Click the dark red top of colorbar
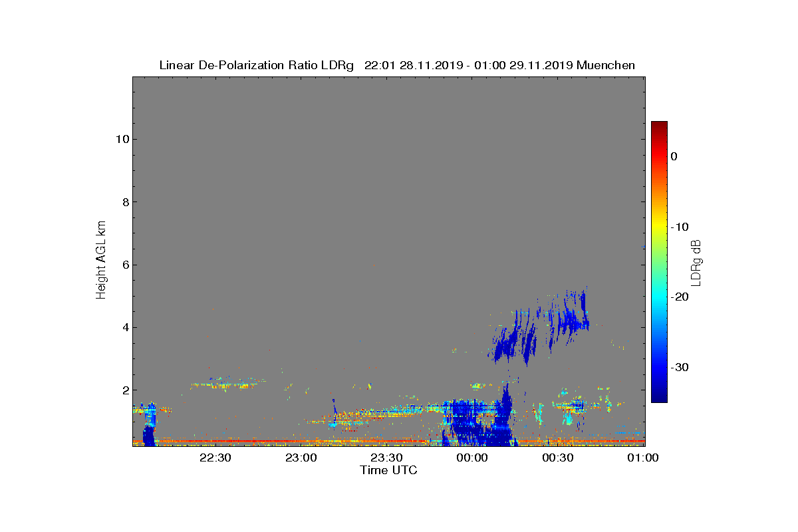The width and height of the screenshot is (798, 532). point(659,126)
